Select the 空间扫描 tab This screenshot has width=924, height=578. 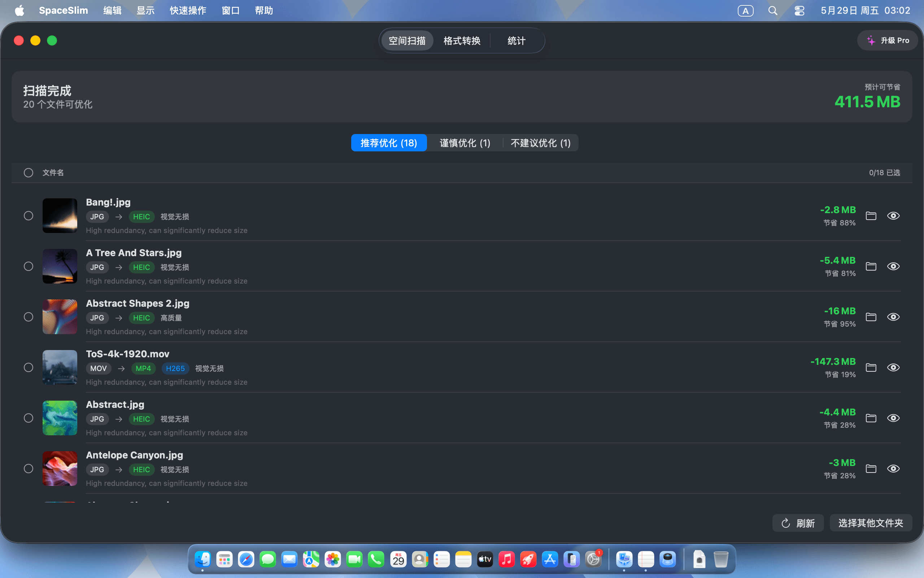click(407, 40)
